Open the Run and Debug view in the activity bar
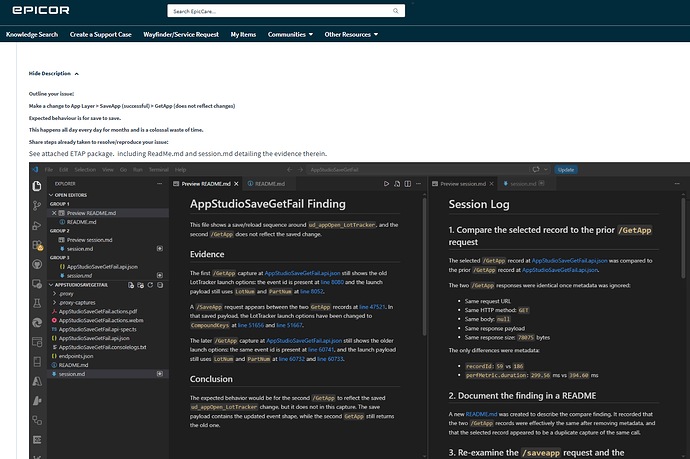Image resolution: width=690 pixels, height=459 pixels. click(x=37, y=226)
